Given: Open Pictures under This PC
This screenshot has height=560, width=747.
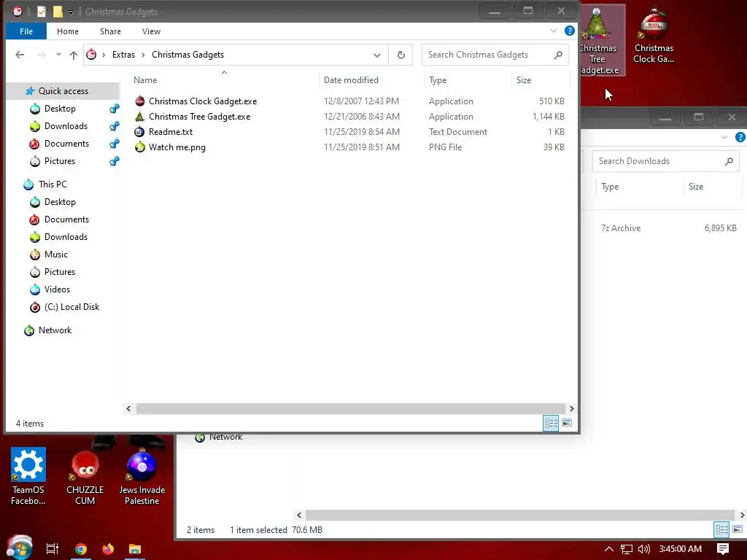Looking at the screenshot, I should click(x=60, y=272).
